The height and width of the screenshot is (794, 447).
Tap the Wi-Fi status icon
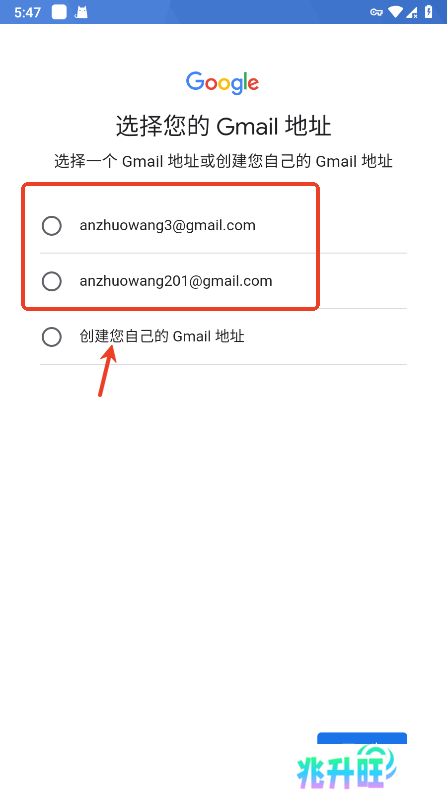pos(396,12)
